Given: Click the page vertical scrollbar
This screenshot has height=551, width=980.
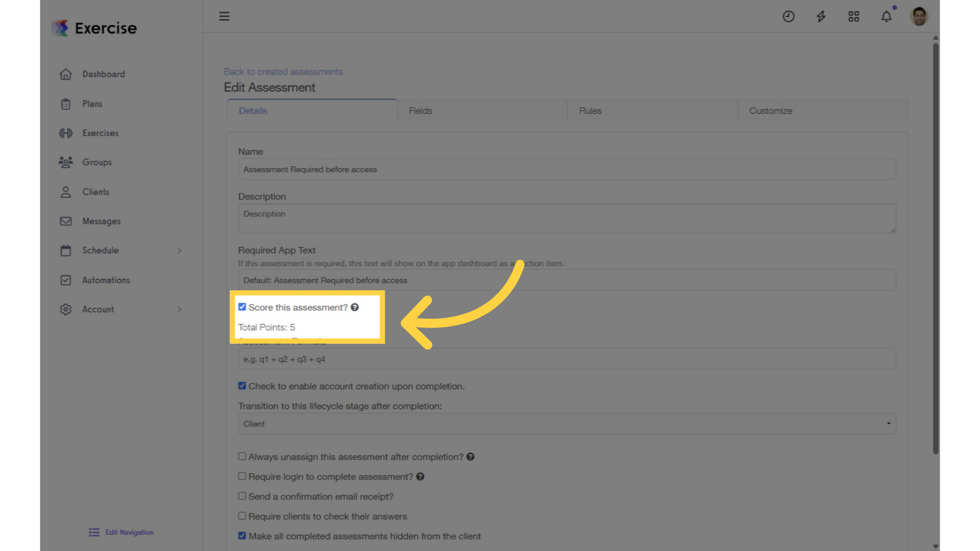Looking at the screenshot, I should (x=936, y=248).
